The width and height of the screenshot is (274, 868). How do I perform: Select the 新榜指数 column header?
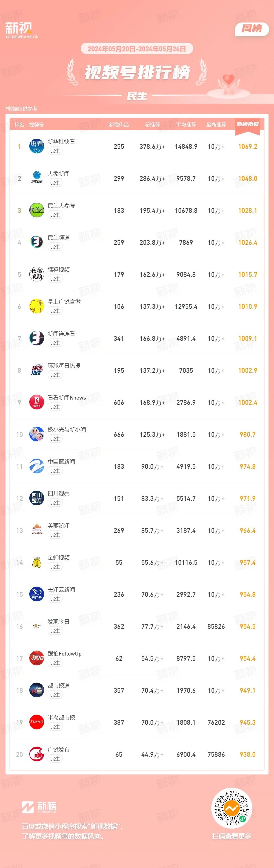coord(248,124)
